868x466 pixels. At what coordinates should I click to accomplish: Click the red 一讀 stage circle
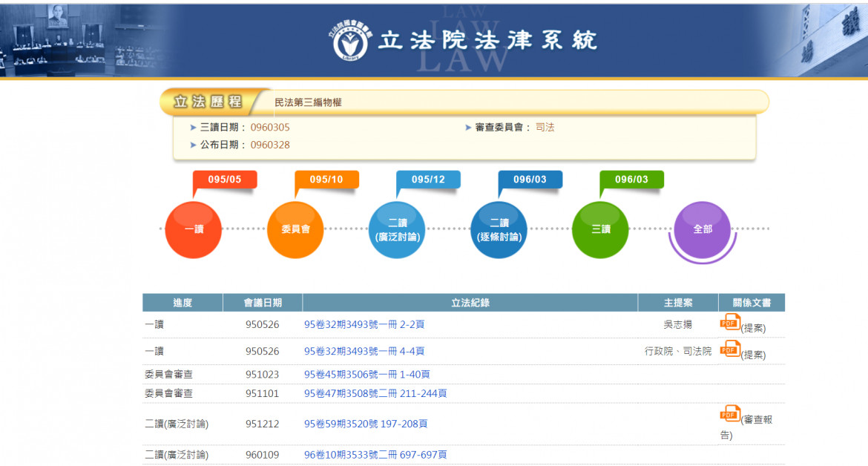tap(194, 230)
